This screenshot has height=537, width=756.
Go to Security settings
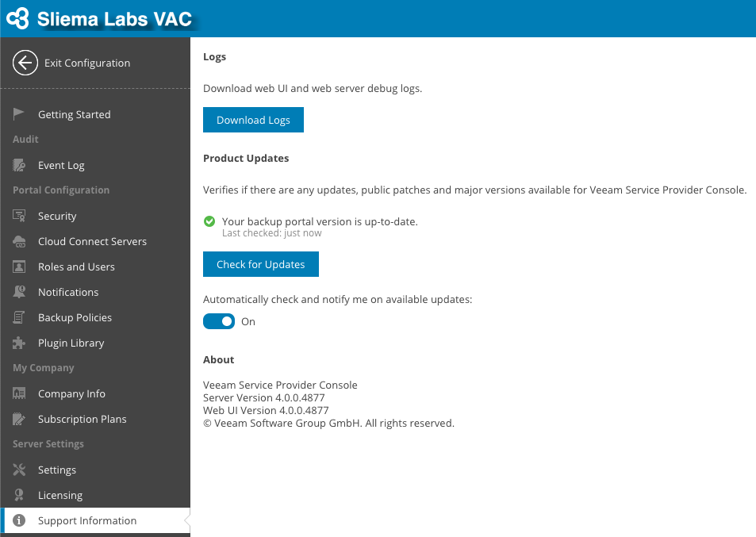(x=95, y=216)
